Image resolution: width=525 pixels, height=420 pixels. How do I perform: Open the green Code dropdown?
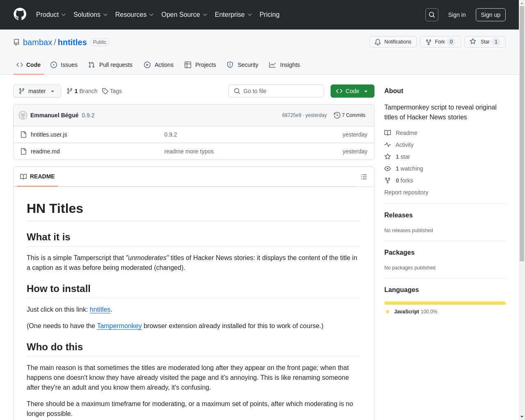coord(352,91)
